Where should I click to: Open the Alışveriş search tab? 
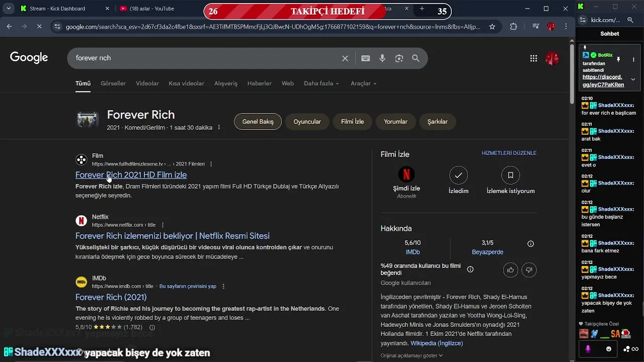tap(226, 83)
